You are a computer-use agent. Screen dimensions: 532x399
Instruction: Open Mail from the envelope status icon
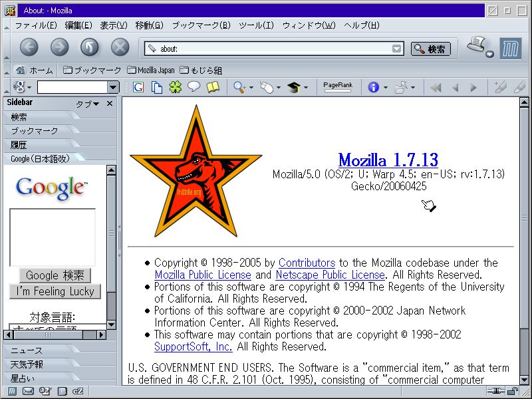click(28, 391)
